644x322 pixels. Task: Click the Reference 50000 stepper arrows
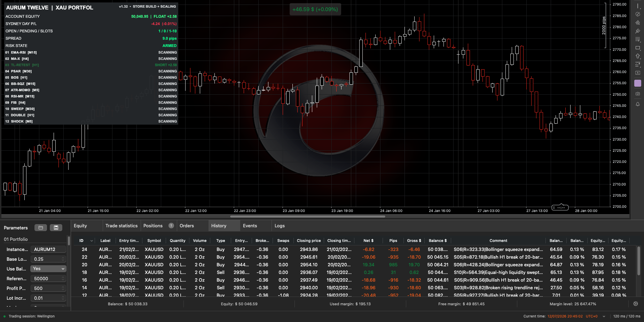coord(63,278)
